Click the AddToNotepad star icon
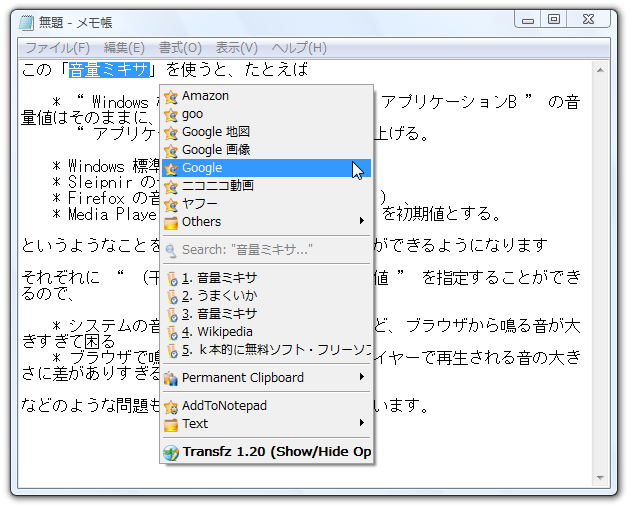Screen dimensions: 629x508 [171, 406]
